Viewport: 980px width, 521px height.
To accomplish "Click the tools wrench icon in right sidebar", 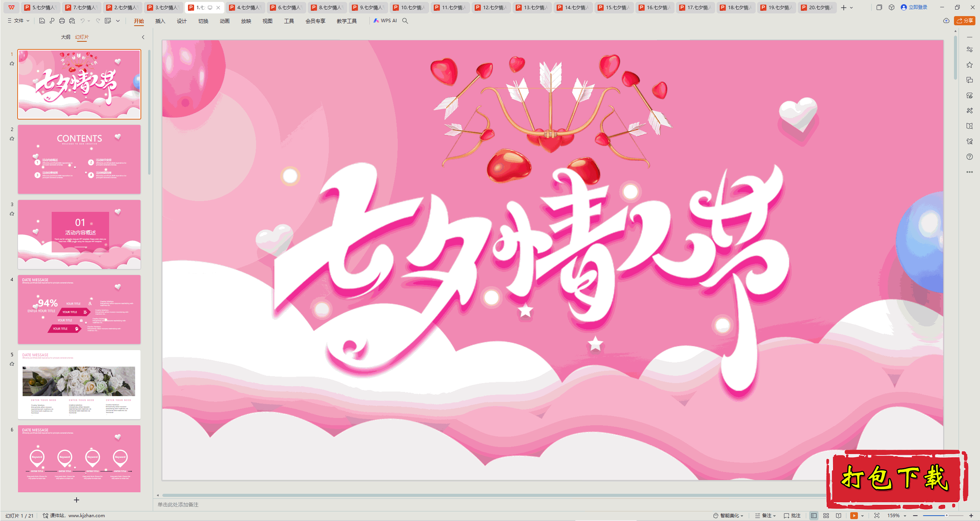I will click(970, 111).
